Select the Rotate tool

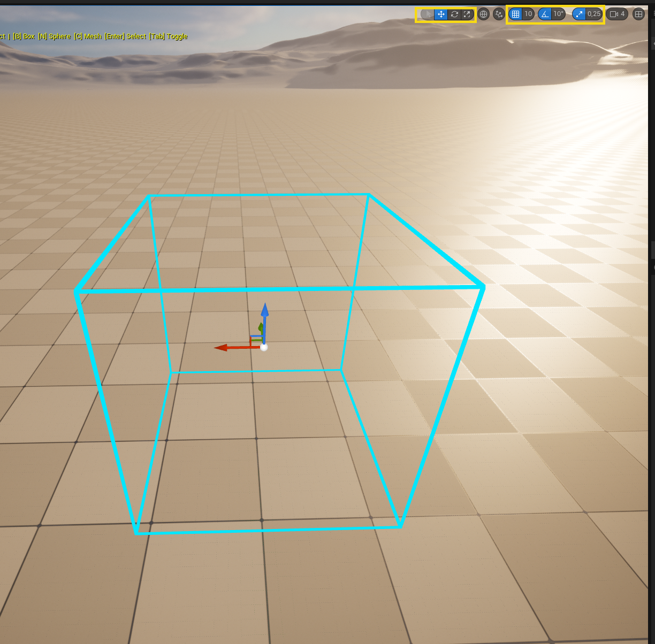click(454, 14)
